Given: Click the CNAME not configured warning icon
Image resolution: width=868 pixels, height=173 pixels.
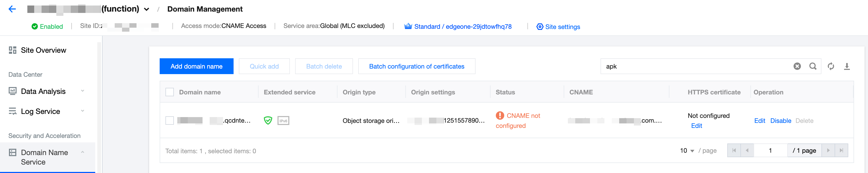Looking at the screenshot, I should pyautogui.click(x=500, y=116).
